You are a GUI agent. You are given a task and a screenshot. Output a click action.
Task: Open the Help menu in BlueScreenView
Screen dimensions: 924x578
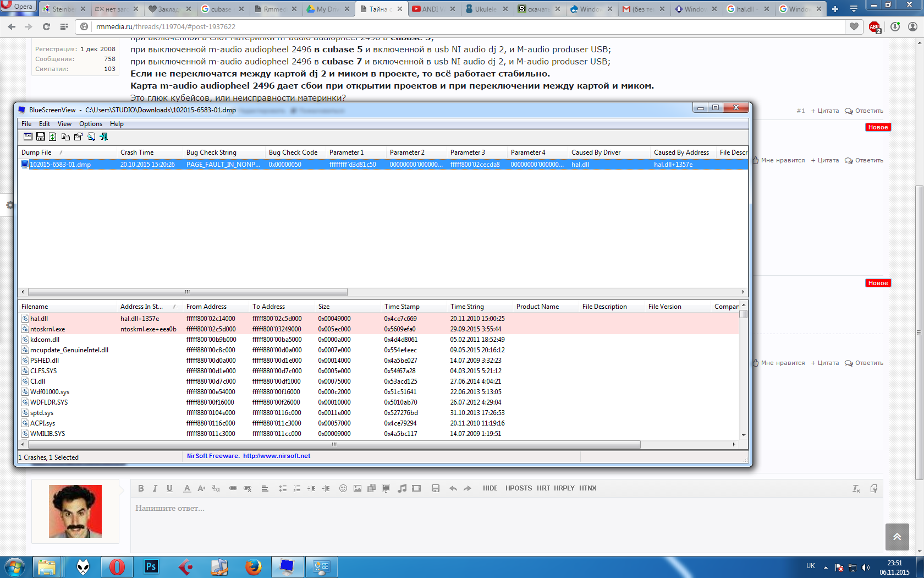[x=117, y=124]
